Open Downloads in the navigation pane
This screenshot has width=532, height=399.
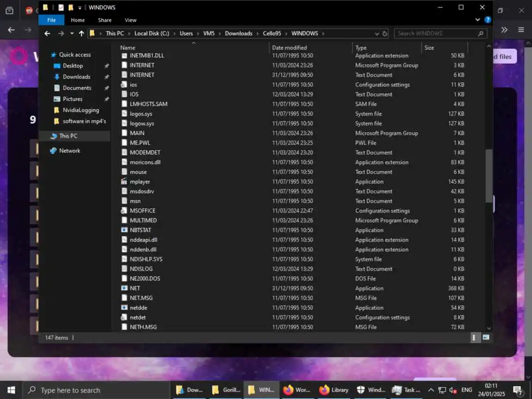coord(76,77)
